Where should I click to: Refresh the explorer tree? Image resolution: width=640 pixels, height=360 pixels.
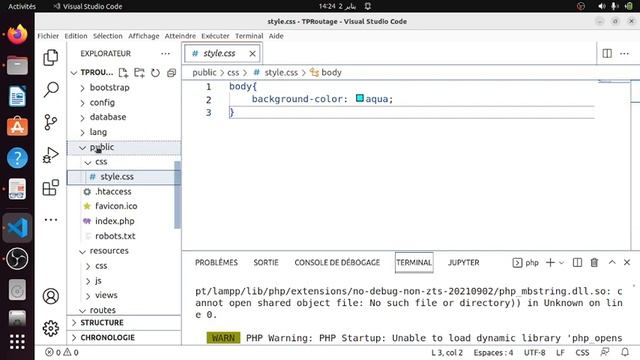pos(155,73)
